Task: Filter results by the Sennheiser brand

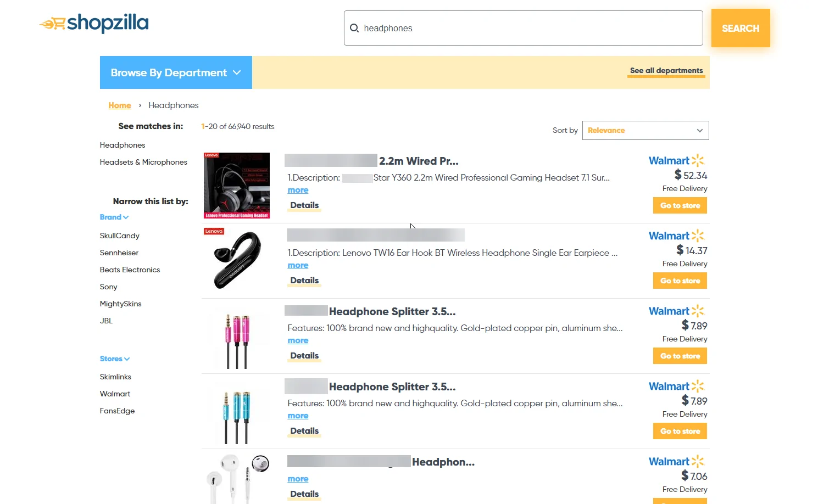Action: [x=119, y=253]
